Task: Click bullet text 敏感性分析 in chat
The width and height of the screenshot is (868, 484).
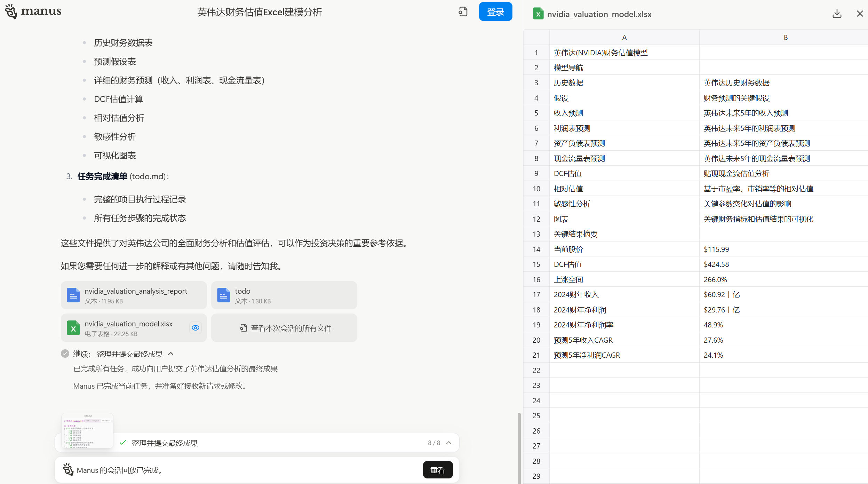Action: click(x=115, y=137)
